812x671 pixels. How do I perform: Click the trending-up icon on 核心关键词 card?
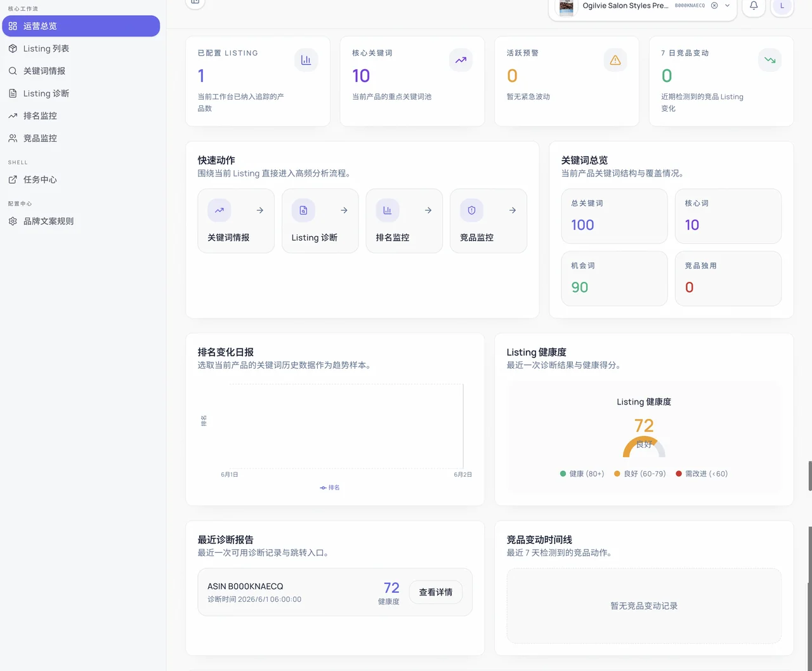tap(461, 60)
